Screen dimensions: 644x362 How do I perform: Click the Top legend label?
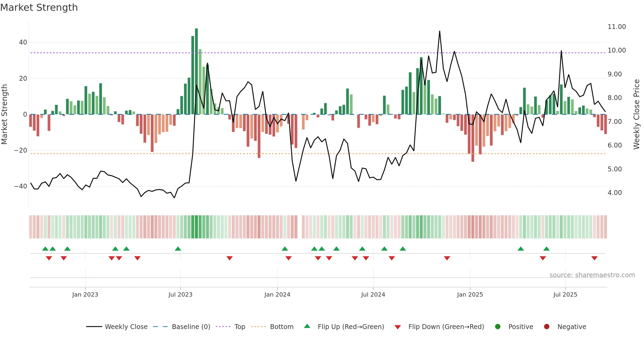[240, 327]
